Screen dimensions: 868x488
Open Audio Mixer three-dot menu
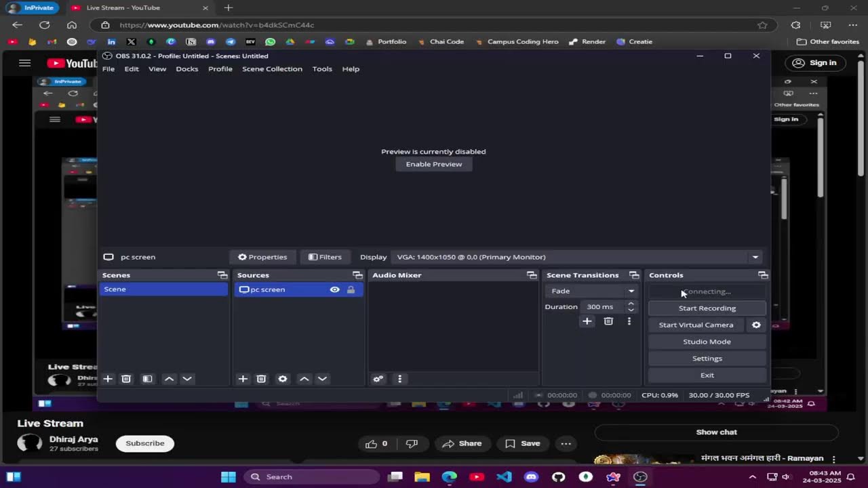[x=399, y=379]
